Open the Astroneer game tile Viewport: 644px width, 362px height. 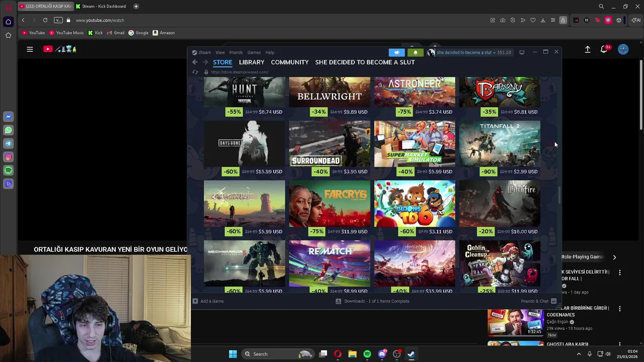(x=415, y=92)
